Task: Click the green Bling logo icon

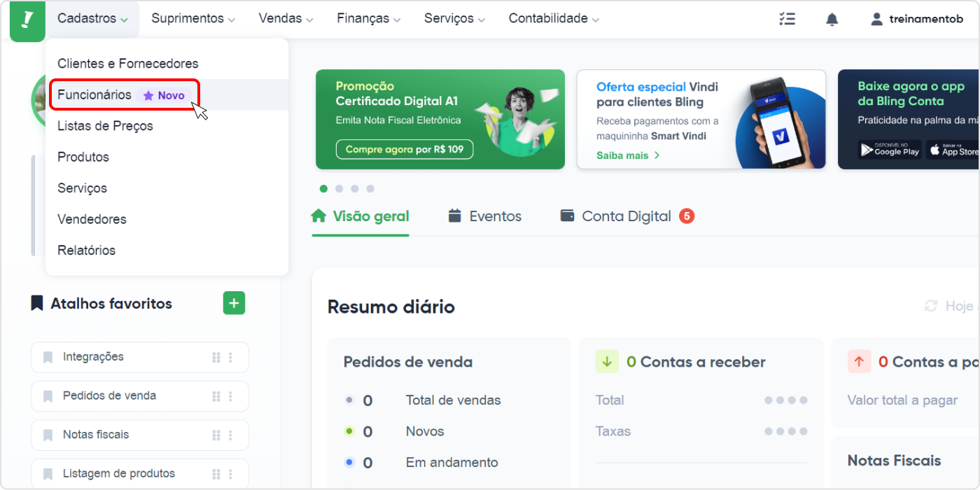Action: (x=27, y=21)
